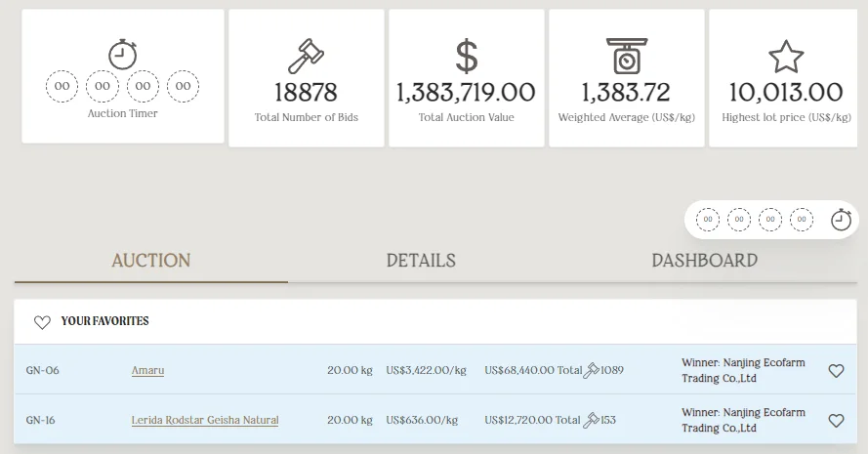
Task: Click lot code GN-06
Action: (43, 370)
